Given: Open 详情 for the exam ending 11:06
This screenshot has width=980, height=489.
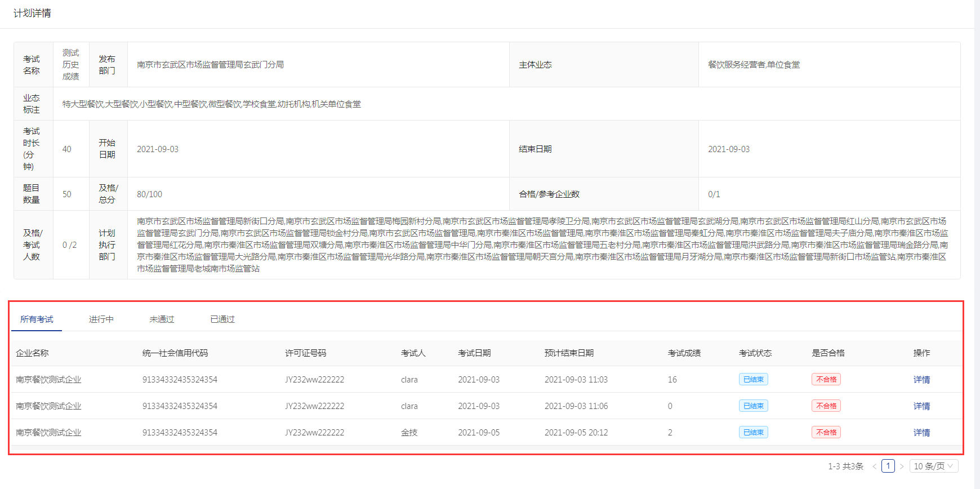Looking at the screenshot, I should (921, 406).
